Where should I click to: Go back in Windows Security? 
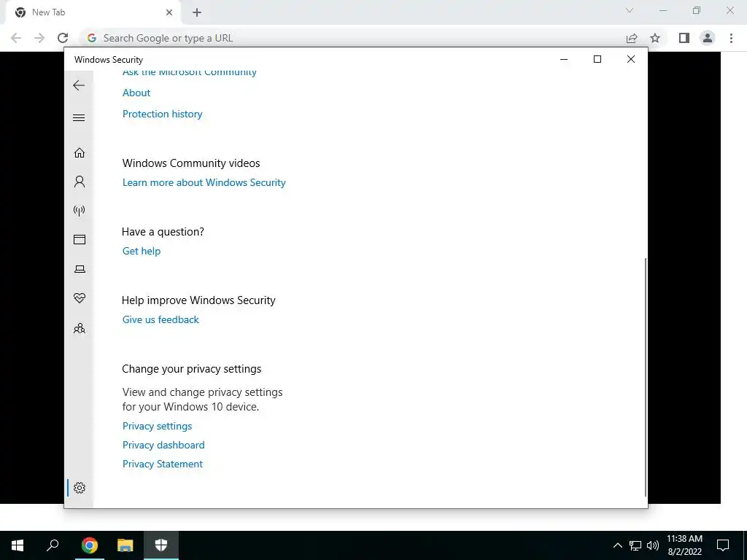pyautogui.click(x=79, y=86)
